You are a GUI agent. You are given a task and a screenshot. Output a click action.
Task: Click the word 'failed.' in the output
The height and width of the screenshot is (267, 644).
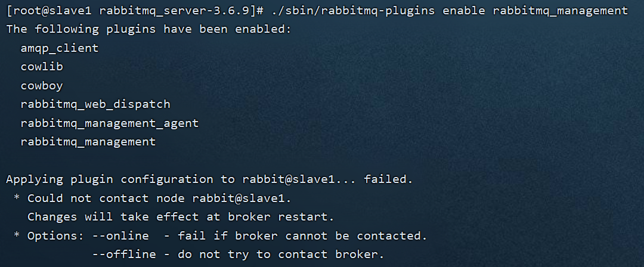point(388,179)
